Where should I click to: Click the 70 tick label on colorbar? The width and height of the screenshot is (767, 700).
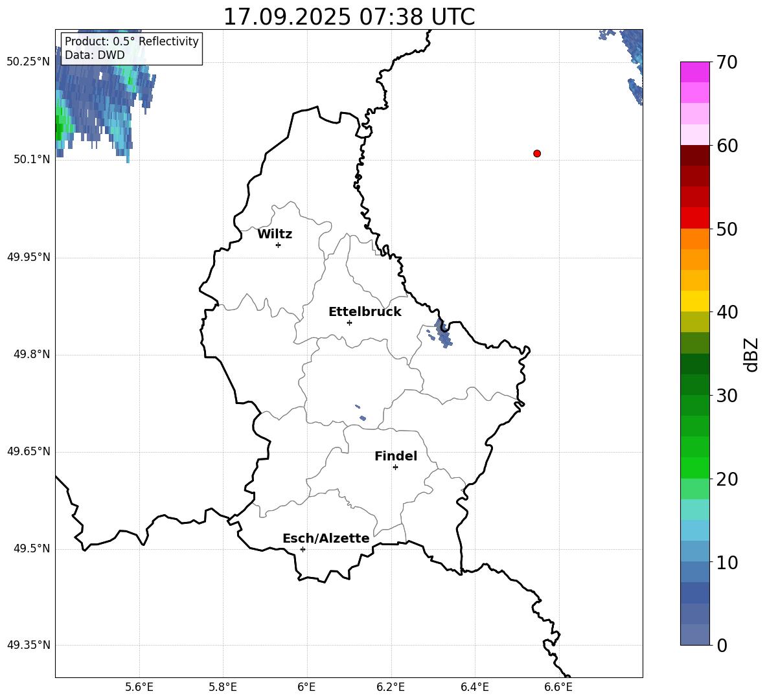point(726,63)
